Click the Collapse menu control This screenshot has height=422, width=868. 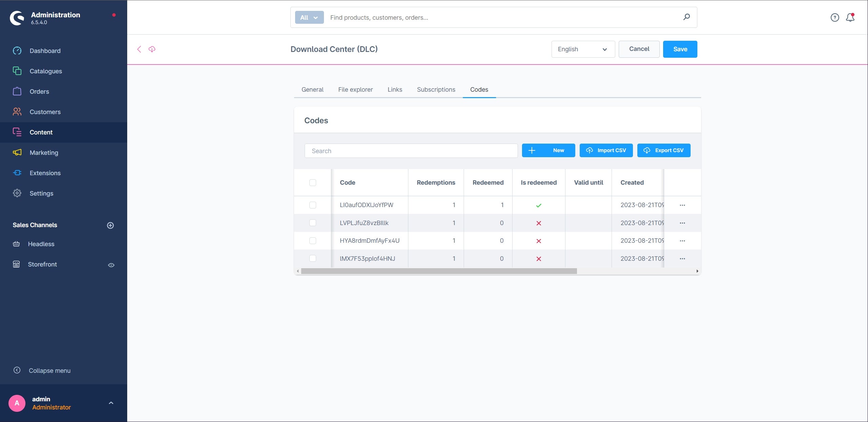coord(42,370)
